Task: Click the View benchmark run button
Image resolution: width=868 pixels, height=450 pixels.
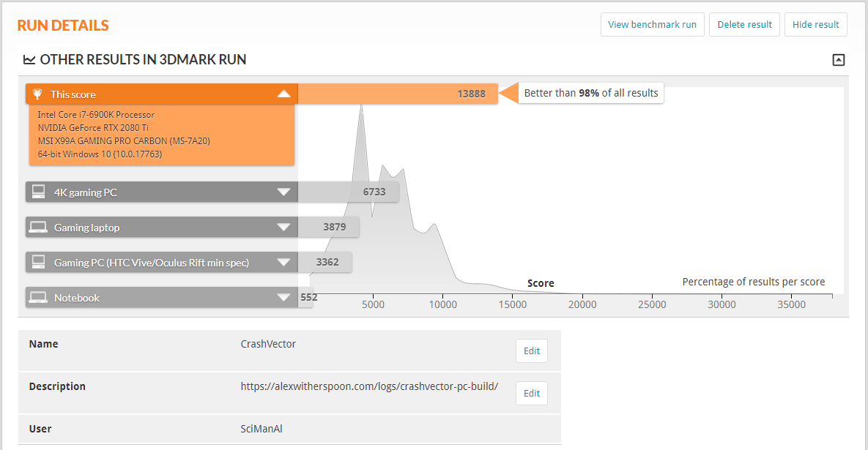Action: (652, 25)
